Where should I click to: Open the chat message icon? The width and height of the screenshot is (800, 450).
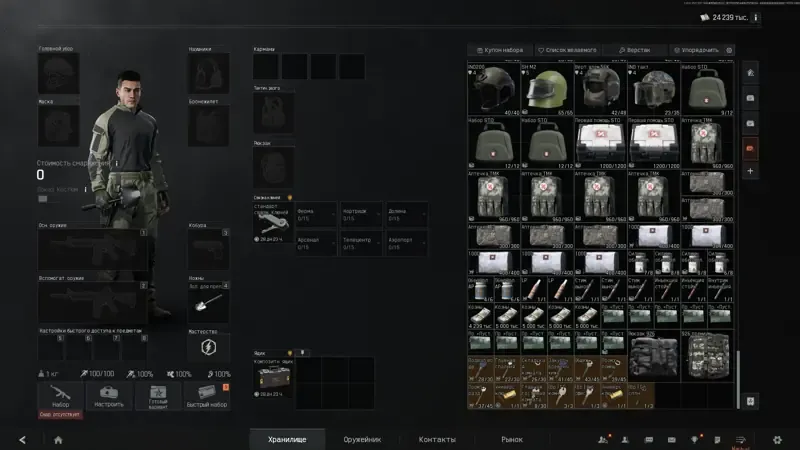coord(648,440)
